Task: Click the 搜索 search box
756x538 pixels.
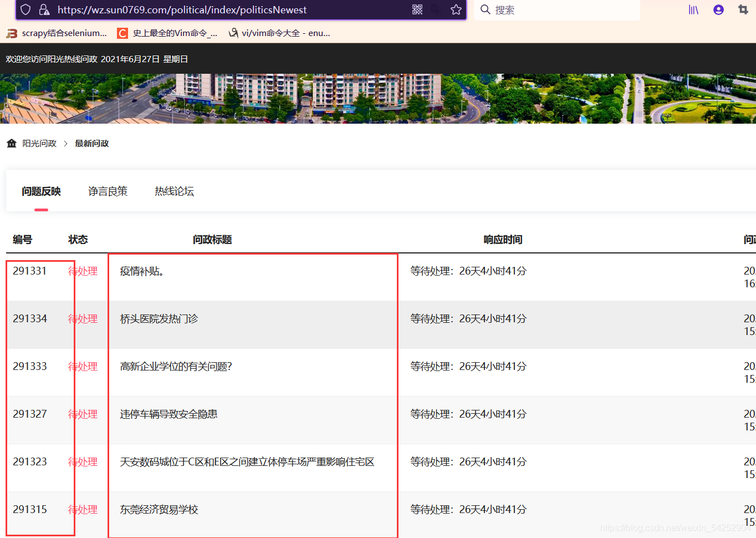Action: [557, 9]
